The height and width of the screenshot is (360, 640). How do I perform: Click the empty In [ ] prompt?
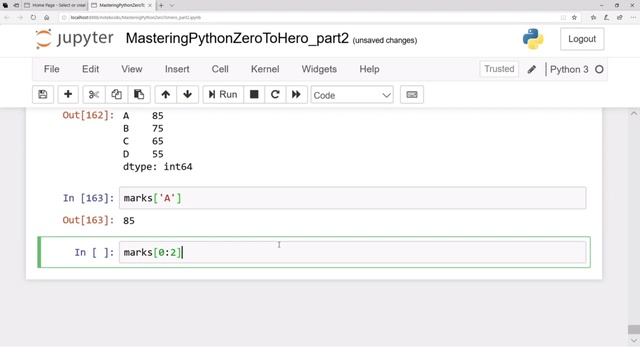click(x=94, y=253)
